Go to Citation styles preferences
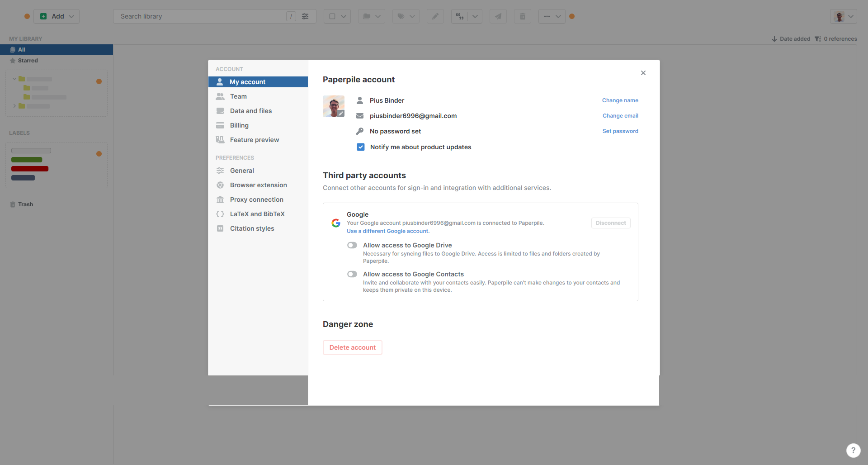Screen dimensions: 868x465 [x=252, y=228]
